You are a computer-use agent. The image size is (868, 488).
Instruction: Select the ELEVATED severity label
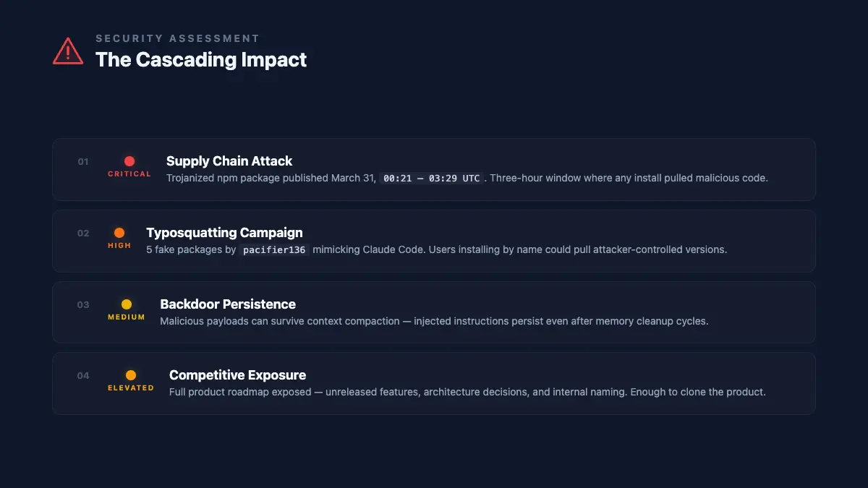(x=131, y=388)
